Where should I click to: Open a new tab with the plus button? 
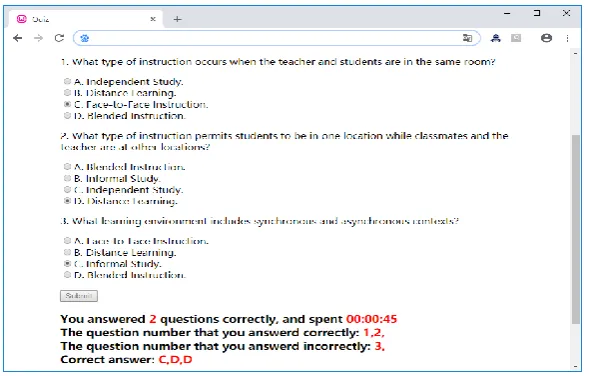(177, 19)
